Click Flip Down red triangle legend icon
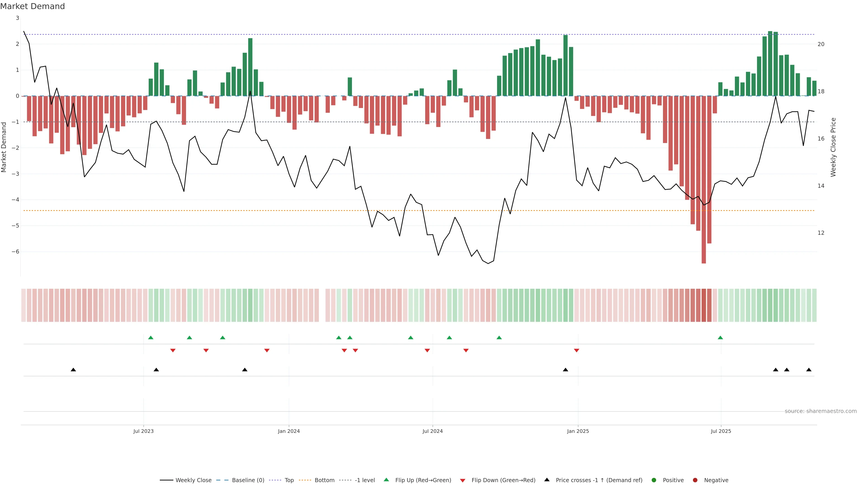868x488 pixels. click(x=463, y=481)
